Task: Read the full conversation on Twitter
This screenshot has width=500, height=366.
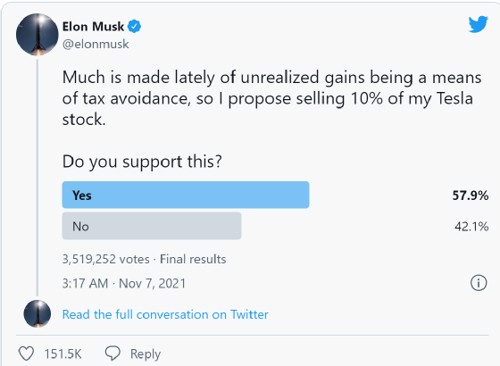Action: pyautogui.click(x=165, y=314)
